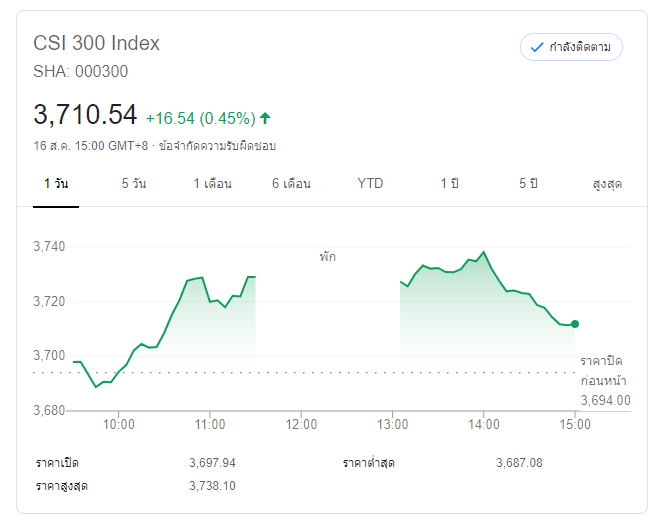Select the 1 วัน tab
This screenshot has width=668, height=531.
(56, 184)
